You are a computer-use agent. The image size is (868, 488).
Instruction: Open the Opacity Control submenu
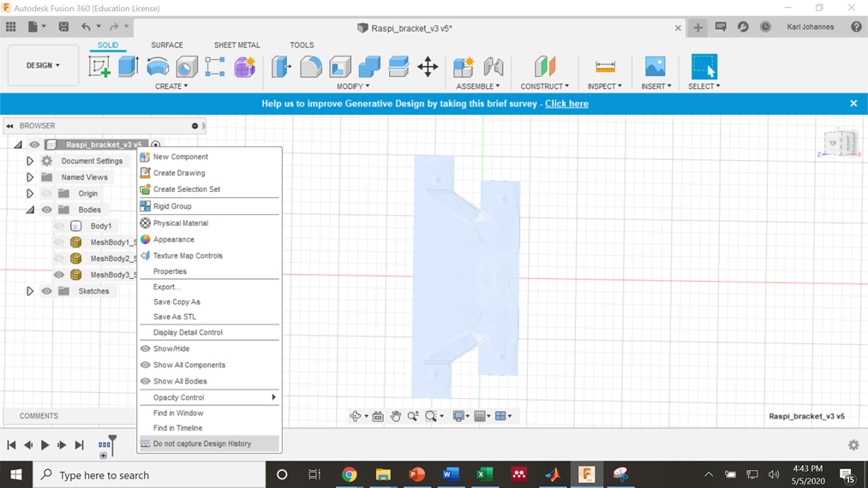click(209, 397)
